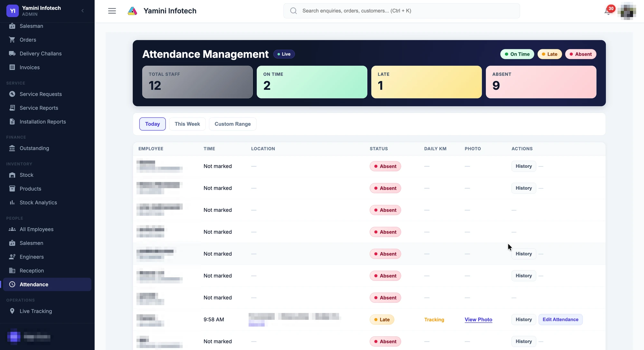Image resolution: width=644 pixels, height=350 pixels.
Task: Click the Absent 9 summary card
Action: (x=541, y=82)
